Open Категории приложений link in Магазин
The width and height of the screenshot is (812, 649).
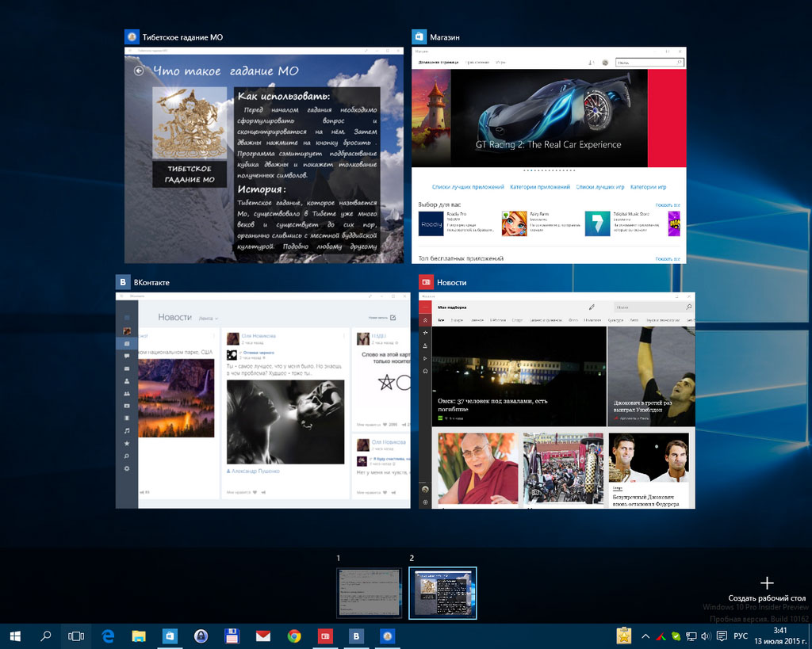click(539, 187)
